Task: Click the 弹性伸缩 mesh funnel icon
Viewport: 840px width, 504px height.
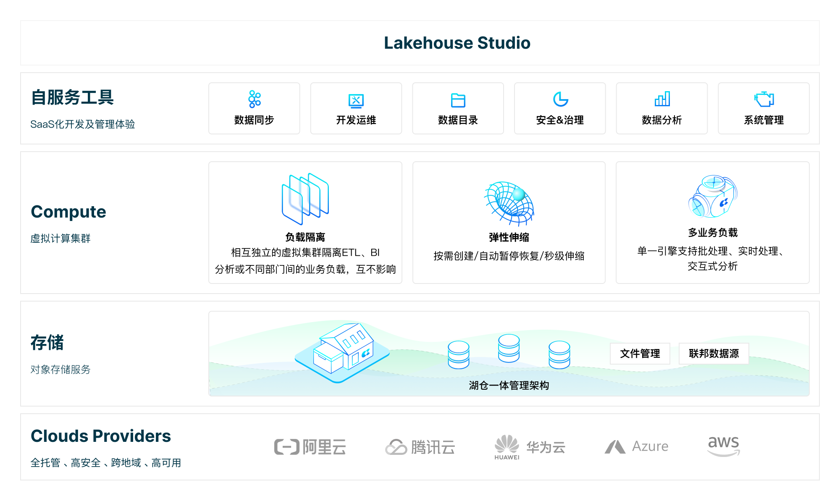Action: [509, 203]
